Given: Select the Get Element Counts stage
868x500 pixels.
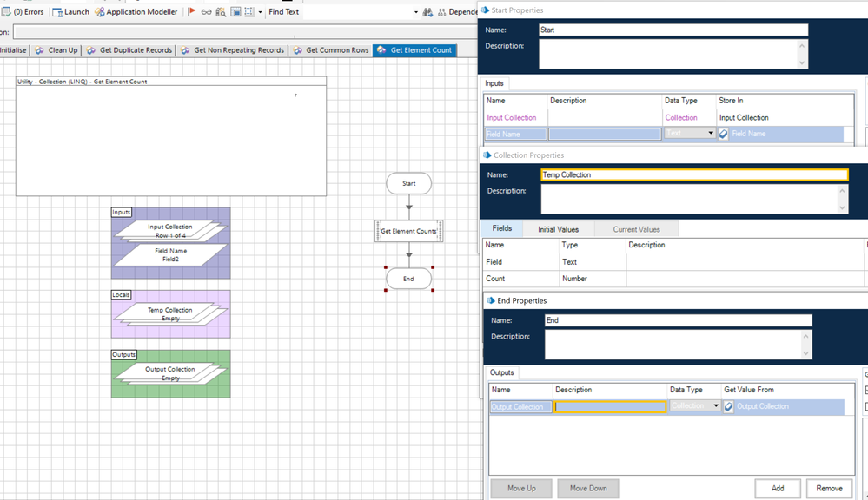Looking at the screenshot, I should tap(408, 231).
